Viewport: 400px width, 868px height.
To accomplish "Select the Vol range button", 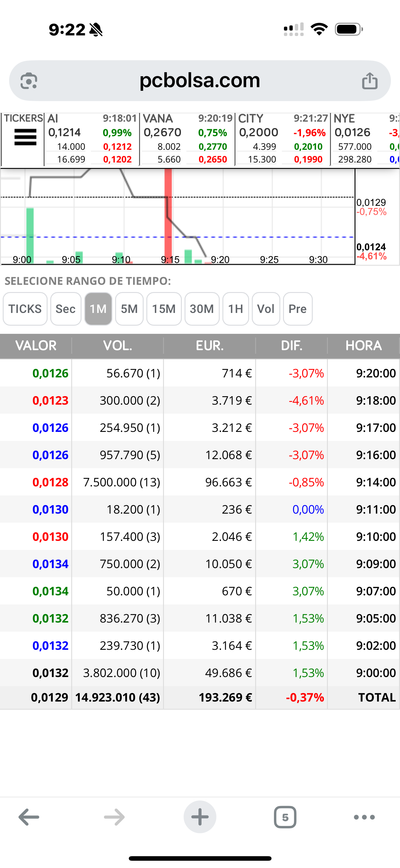I will point(266,309).
